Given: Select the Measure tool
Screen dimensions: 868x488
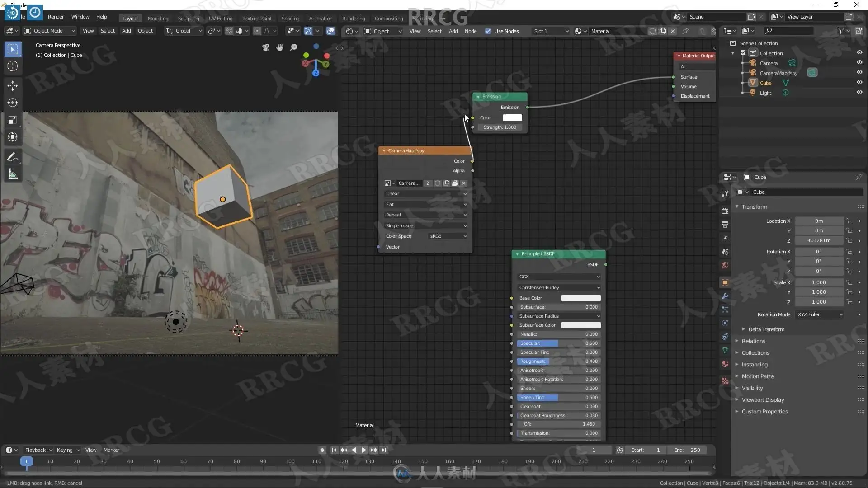Looking at the screenshot, I should [13, 174].
